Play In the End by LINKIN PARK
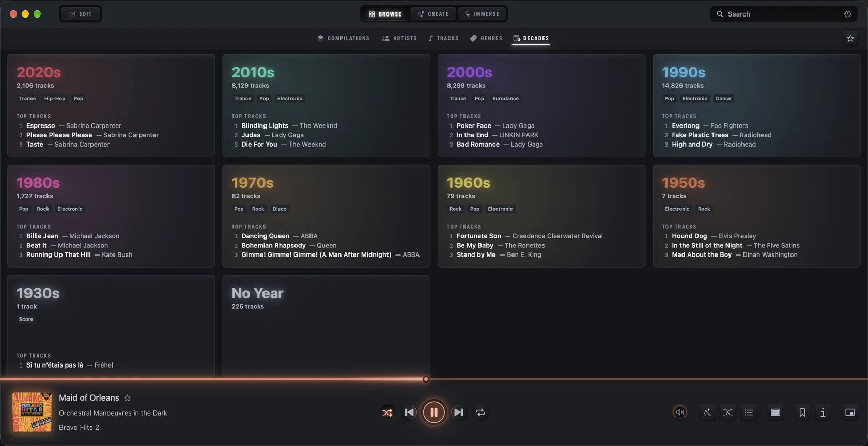Image resolution: width=868 pixels, height=446 pixels. [x=493, y=135]
